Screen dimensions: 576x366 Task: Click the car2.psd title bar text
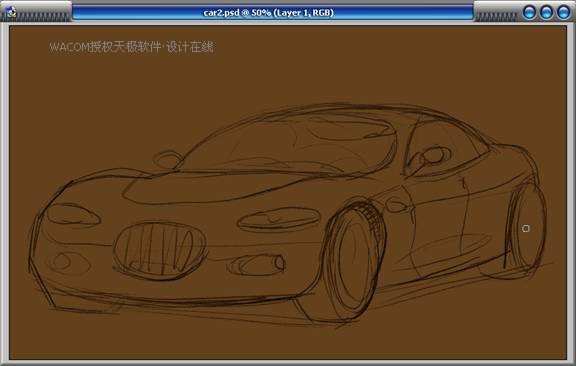click(269, 13)
